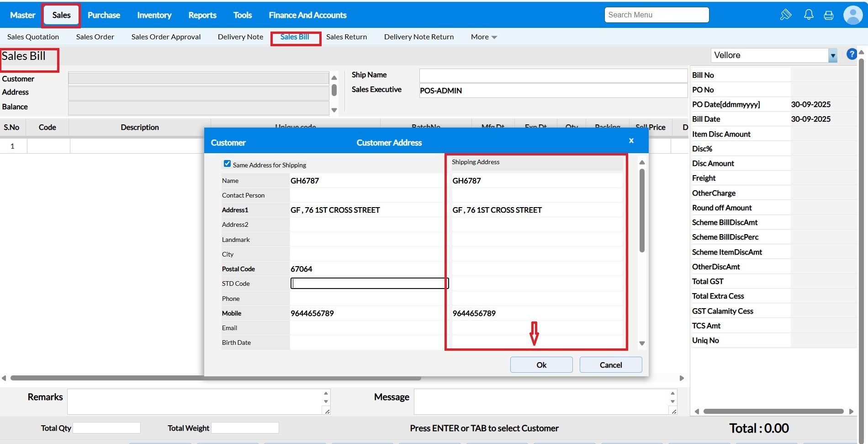Switch to Sales Return tab
Viewport: 868px width, 444px height.
(346, 37)
